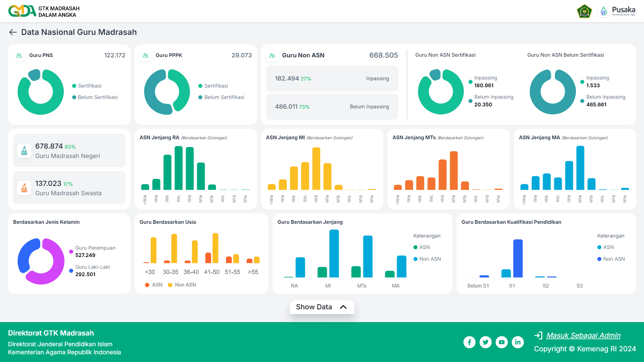The image size is (644, 362).
Task: Click the Guru Madrasah Swasta teacher icon
Action: click(x=24, y=188)
